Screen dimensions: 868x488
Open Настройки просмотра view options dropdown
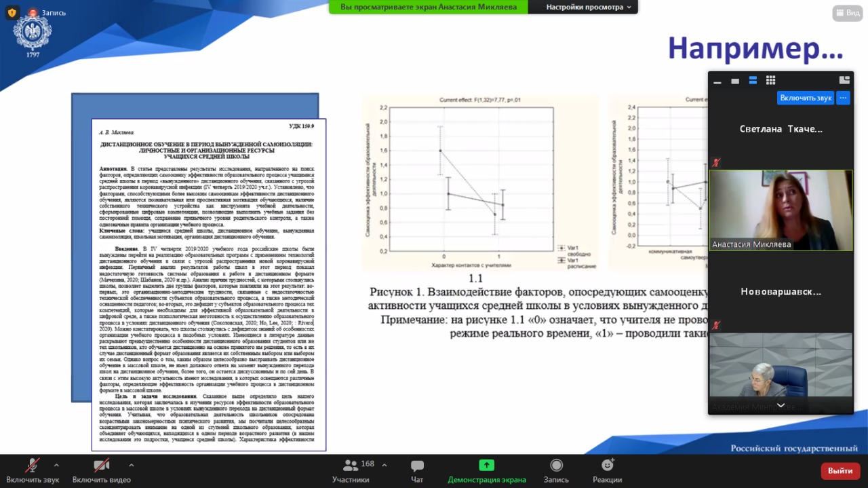click(589, 7)
